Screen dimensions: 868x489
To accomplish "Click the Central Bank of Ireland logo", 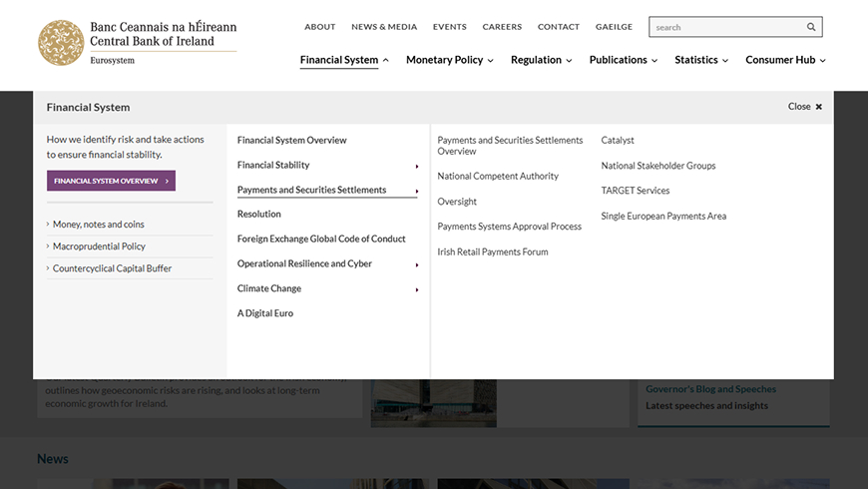I will click(x=138, y=43).
